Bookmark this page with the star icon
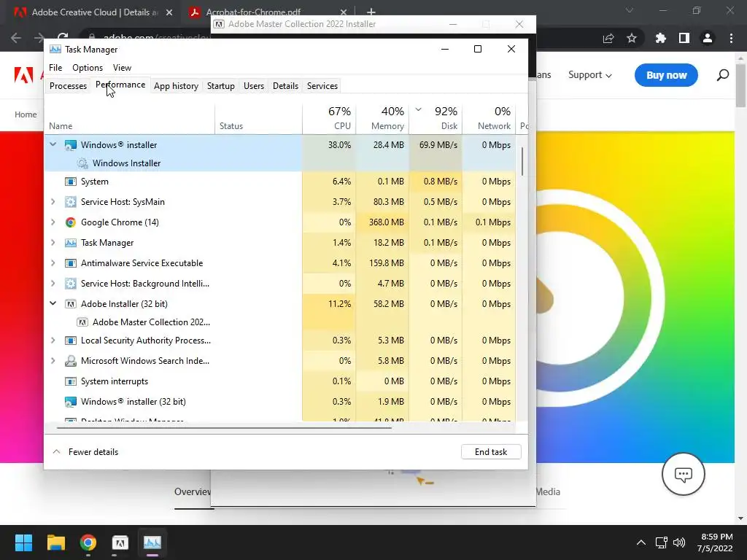 click(632, 38)
